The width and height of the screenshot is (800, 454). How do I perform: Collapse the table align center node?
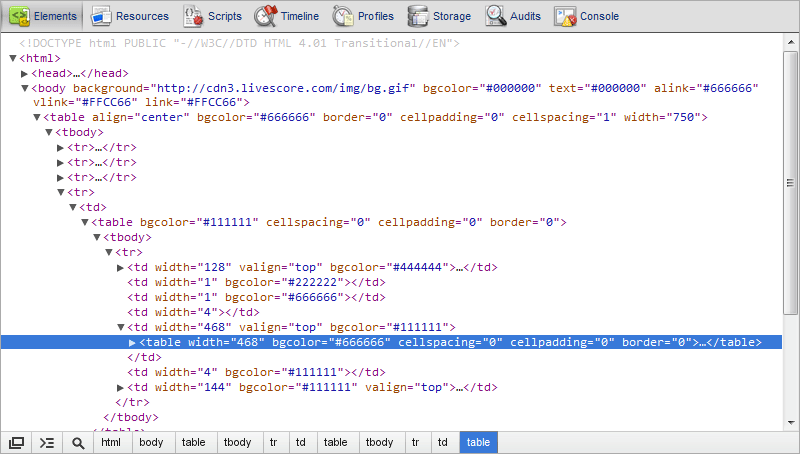tap(36, 117)
